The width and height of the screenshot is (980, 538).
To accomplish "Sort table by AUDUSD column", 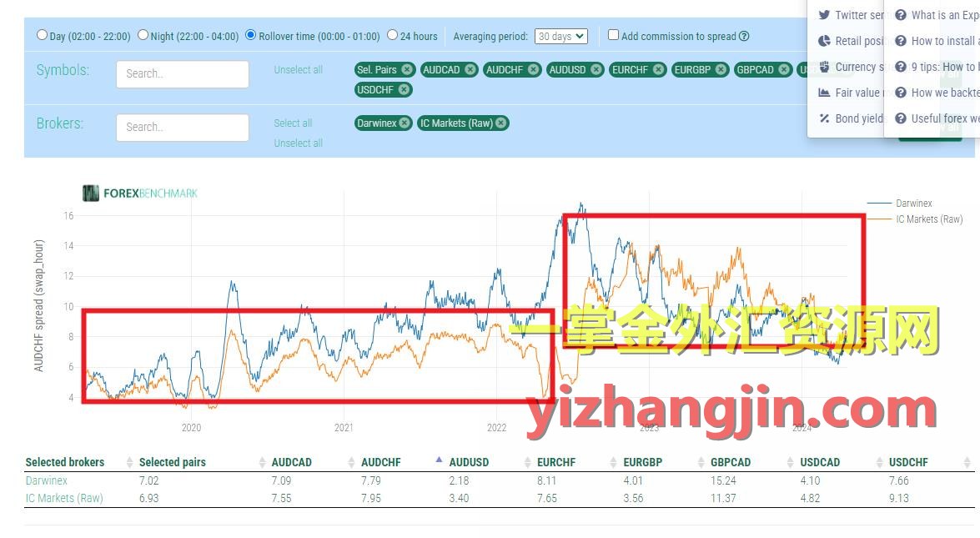I will click(469, 462).
